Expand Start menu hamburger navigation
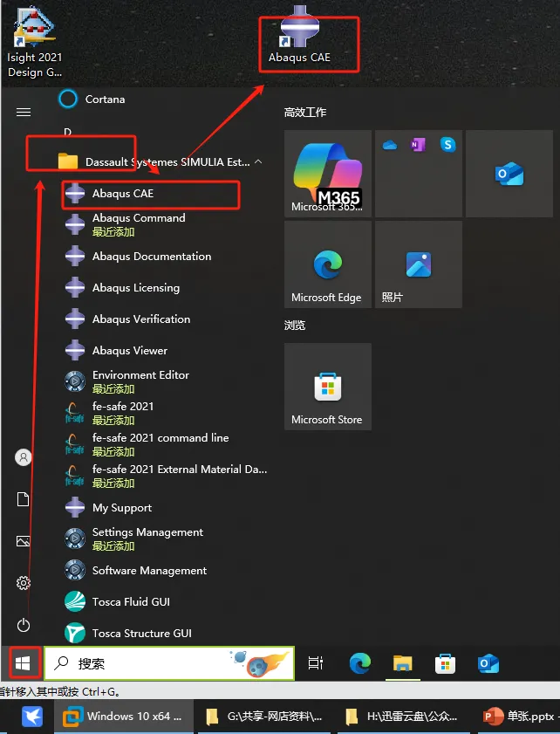The width and height of the screenshot is (560, 734). pos(24,113)
